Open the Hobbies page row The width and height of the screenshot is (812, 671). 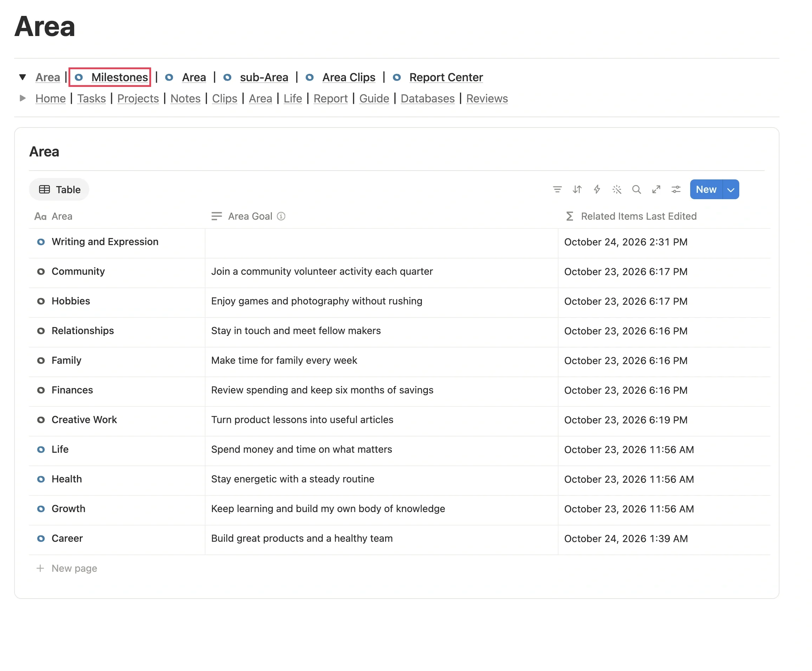tap(71, 301)
